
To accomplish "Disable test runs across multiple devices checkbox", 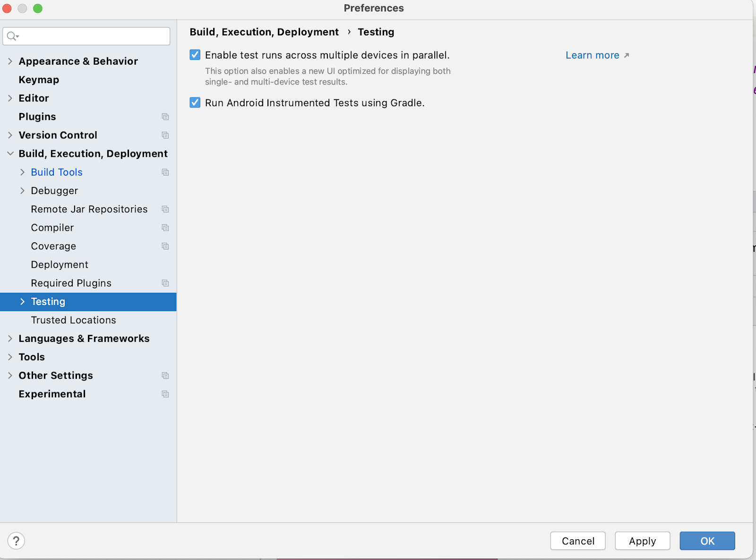I will (x=195, y=55).
